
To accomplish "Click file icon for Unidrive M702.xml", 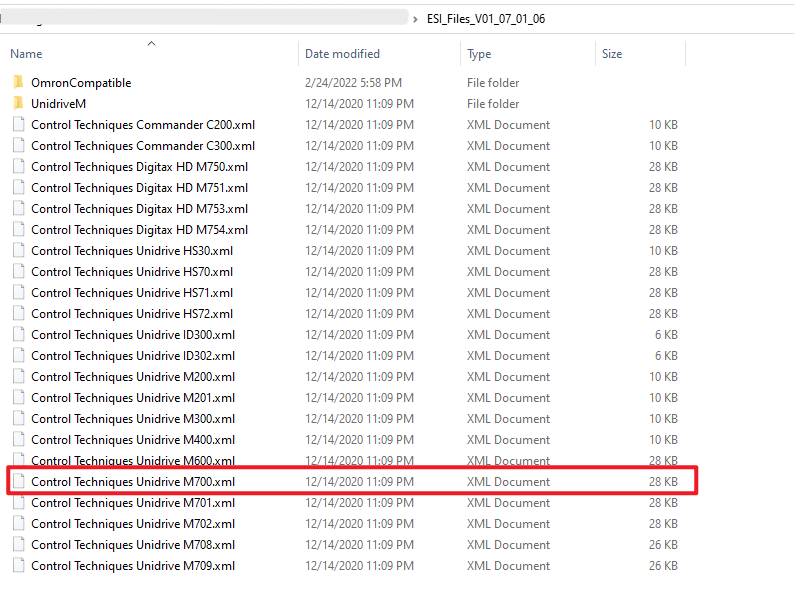I will (18, 524).
